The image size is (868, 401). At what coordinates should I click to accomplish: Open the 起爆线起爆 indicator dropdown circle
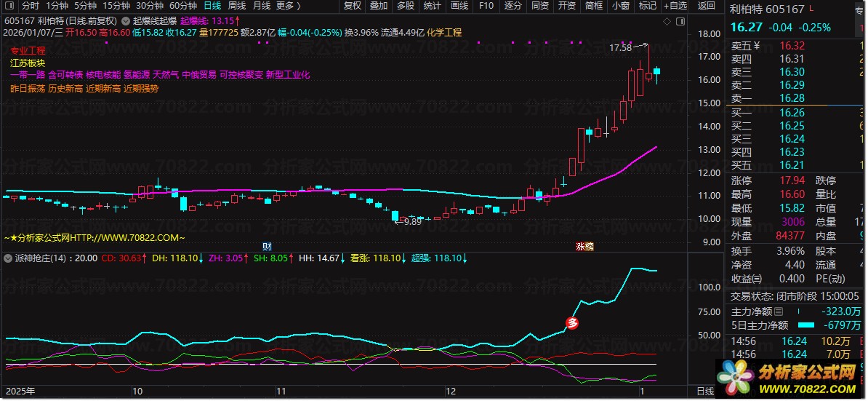124,20
